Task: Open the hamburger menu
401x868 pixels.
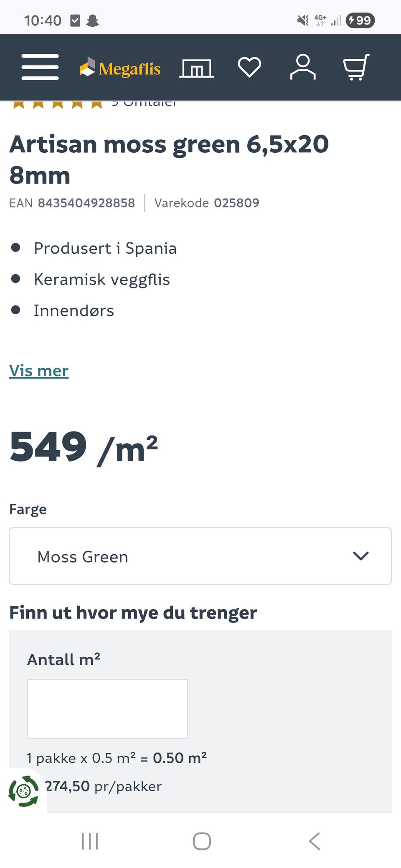Action: pos(40,67)
